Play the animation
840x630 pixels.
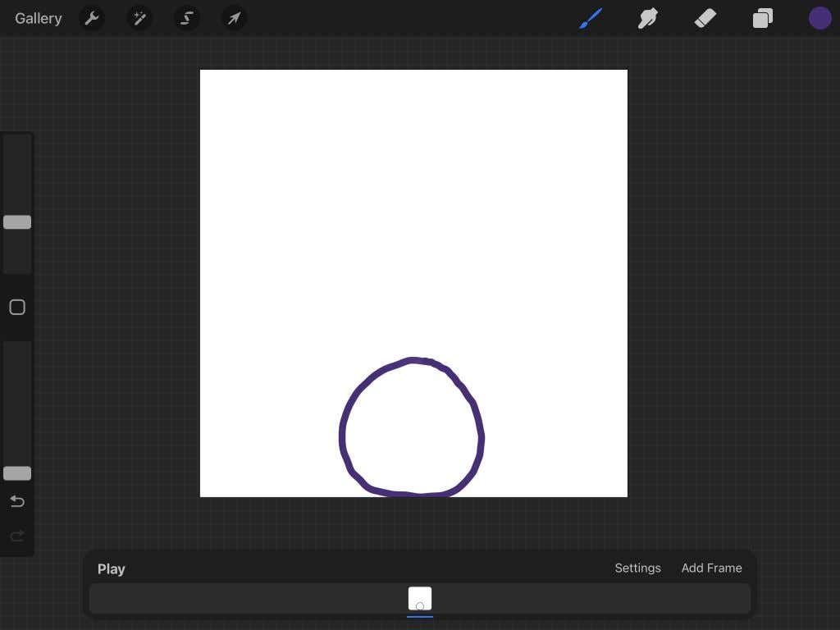[x=111, y=568]
